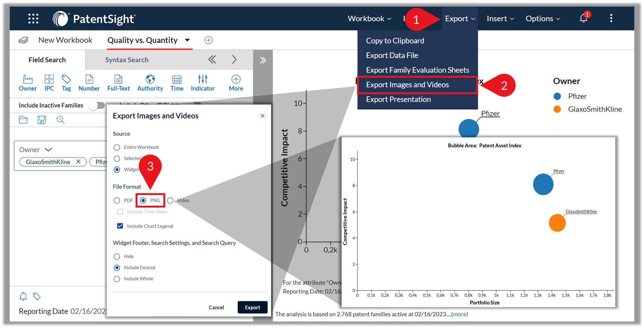Toggle Include Inactive Families switch
The image size is (644, 328).
[x=97, y=105]
